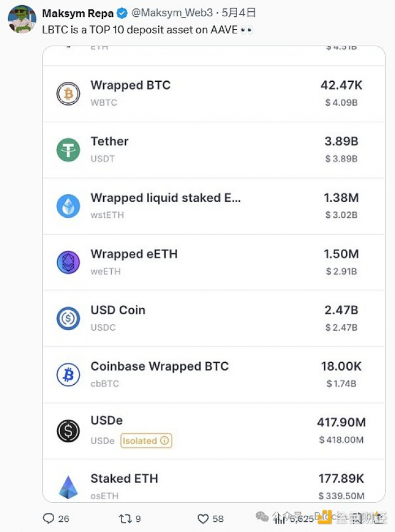395x532 pixels.
Task: Click the Staked ETH osETH icon
Action: [68, 487]
